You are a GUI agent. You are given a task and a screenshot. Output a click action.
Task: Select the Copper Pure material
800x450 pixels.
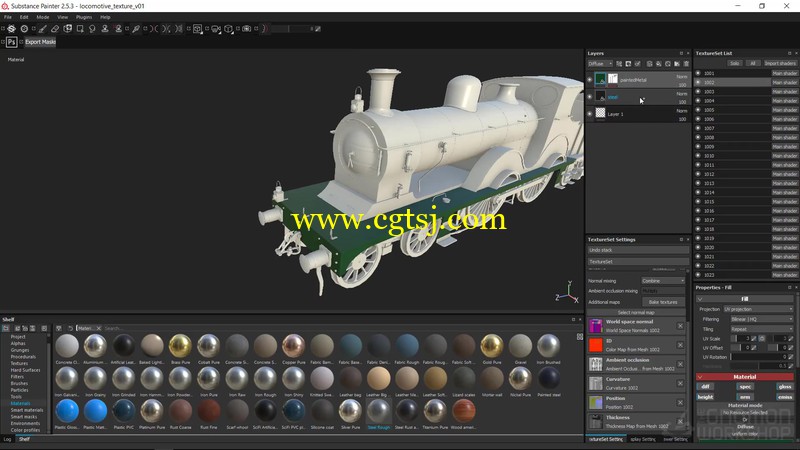[x=293, y=348]
